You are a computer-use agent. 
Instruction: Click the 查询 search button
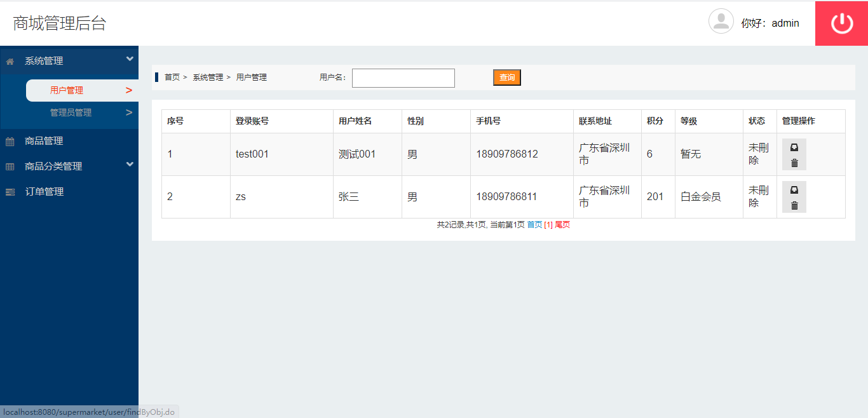coord(507,78)
